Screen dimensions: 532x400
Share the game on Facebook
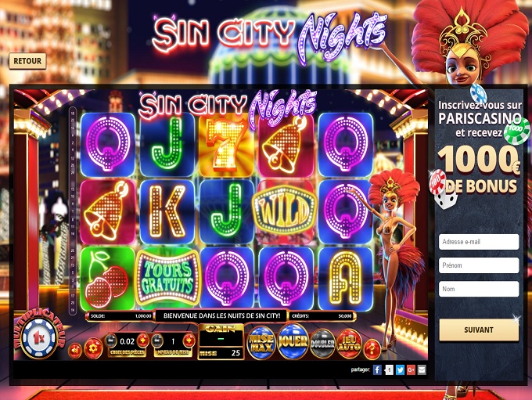coord(377,369)
